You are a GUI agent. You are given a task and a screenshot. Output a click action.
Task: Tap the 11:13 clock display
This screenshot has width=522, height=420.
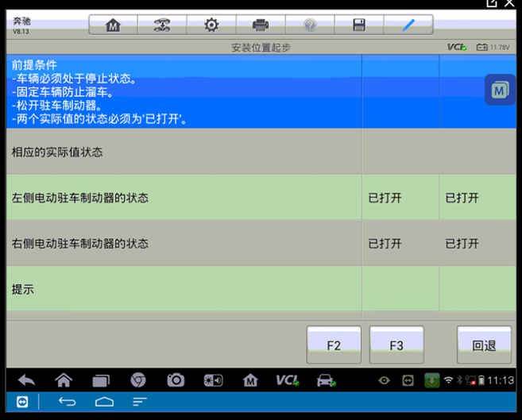tap(501, 380)
